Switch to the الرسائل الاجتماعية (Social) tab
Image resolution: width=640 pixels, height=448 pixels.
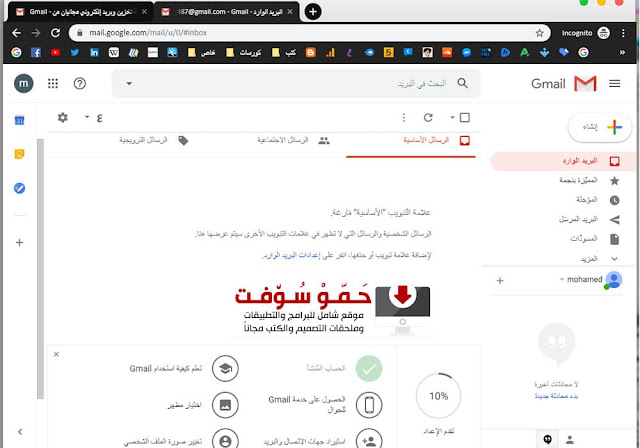293,140
